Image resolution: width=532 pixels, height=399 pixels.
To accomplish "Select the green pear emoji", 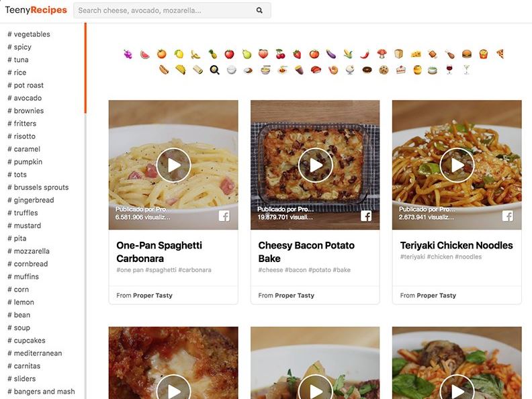I will (x=247, y=54).
